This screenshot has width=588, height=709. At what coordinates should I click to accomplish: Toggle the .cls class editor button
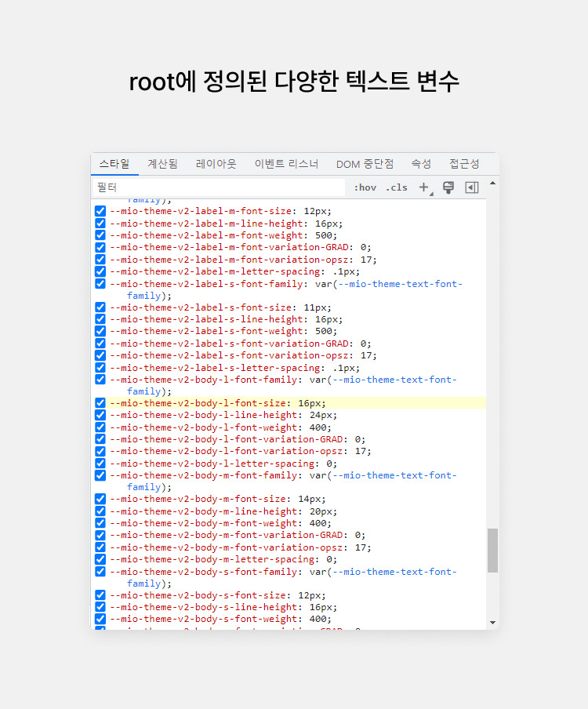[x=397, y=187]
